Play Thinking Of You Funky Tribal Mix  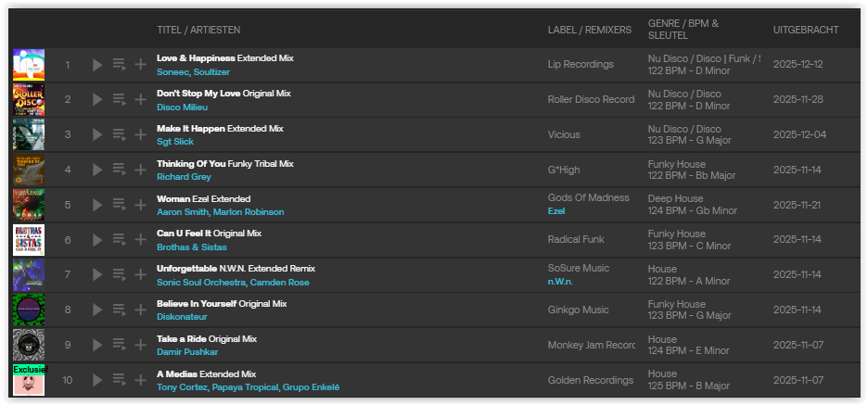pos(98,171)
